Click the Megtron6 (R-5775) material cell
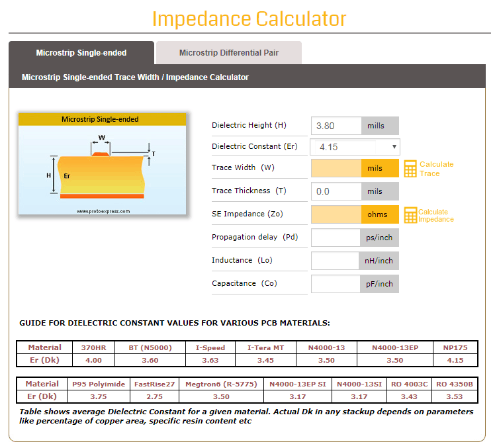This screenshot has height=448, width=497. click(221, 384)
